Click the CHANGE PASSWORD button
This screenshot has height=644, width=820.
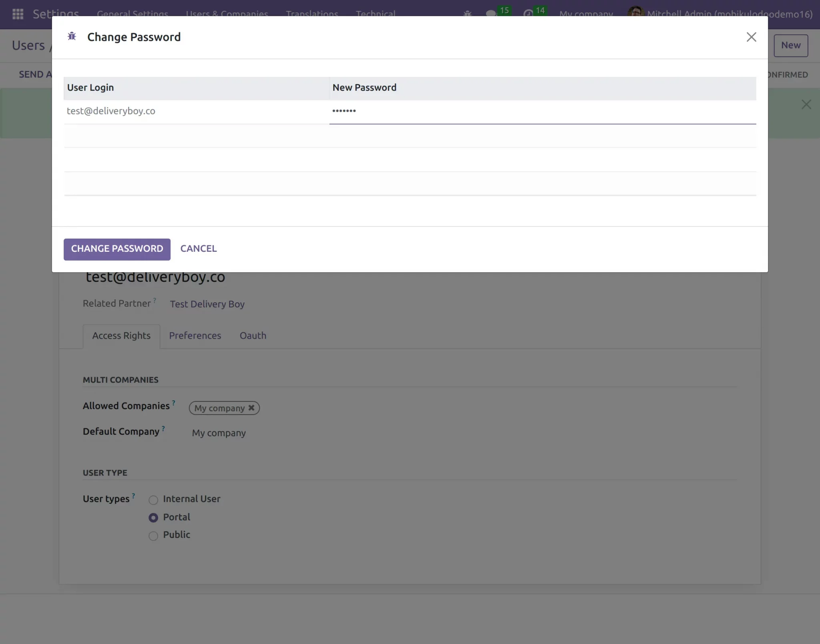pos(117,249)
